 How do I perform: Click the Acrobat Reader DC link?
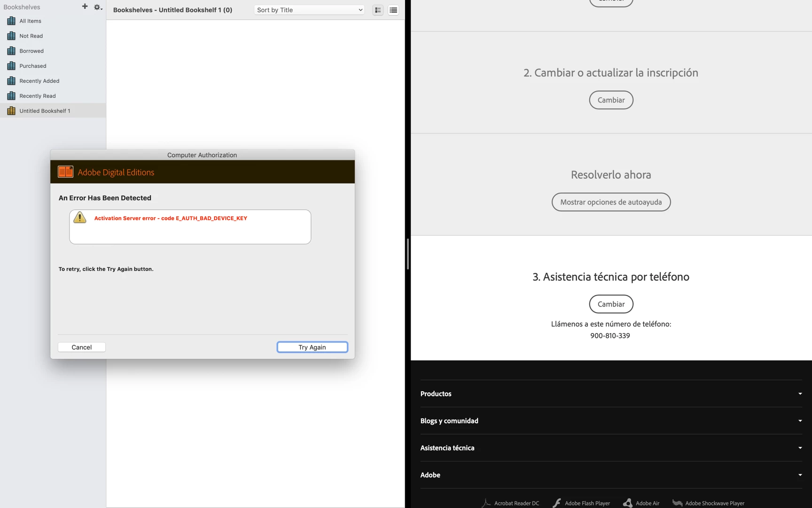516,503
